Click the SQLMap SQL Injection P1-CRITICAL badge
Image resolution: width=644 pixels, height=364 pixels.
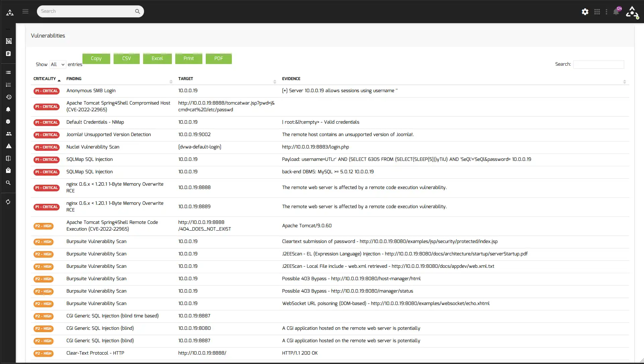pyautogui.click(x=47, y=159)
